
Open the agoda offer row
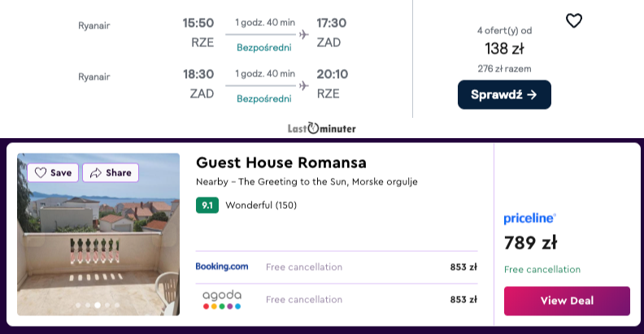coord(337,300)
